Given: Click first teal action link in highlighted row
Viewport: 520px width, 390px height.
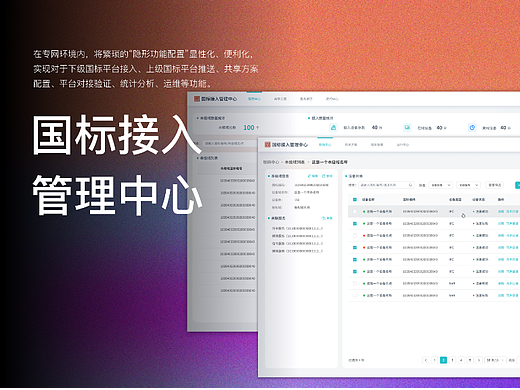Looking at the screenshot, I should coord(501,211).
